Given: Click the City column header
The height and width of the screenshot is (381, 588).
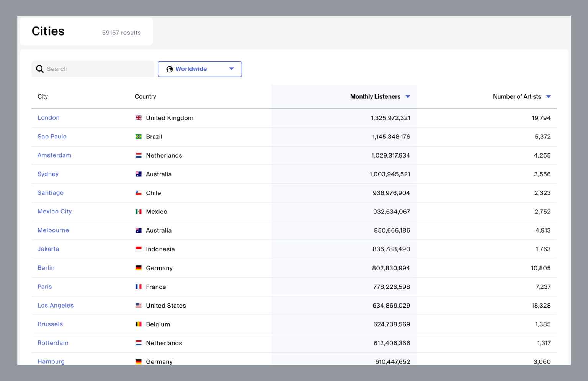Looking at the screenshot, I should coord(42,96).
